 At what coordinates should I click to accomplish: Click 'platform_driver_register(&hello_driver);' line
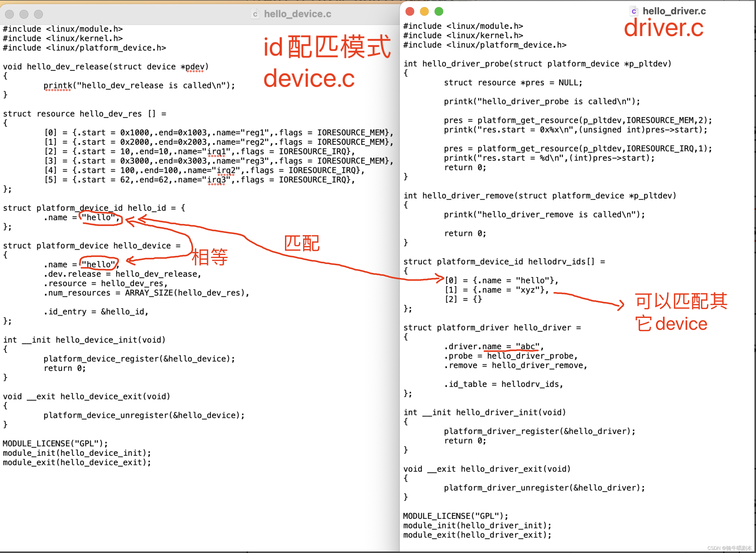[x=540, y=431]
